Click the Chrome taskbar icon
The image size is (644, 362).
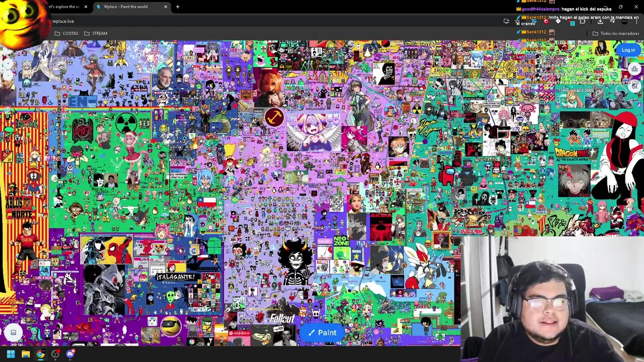tap(40, 354)
